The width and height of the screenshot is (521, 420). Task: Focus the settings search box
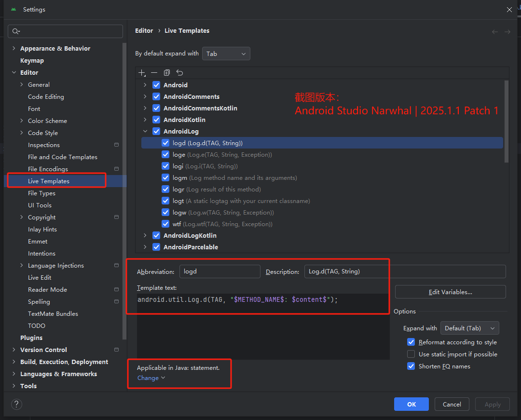(65, 31)
